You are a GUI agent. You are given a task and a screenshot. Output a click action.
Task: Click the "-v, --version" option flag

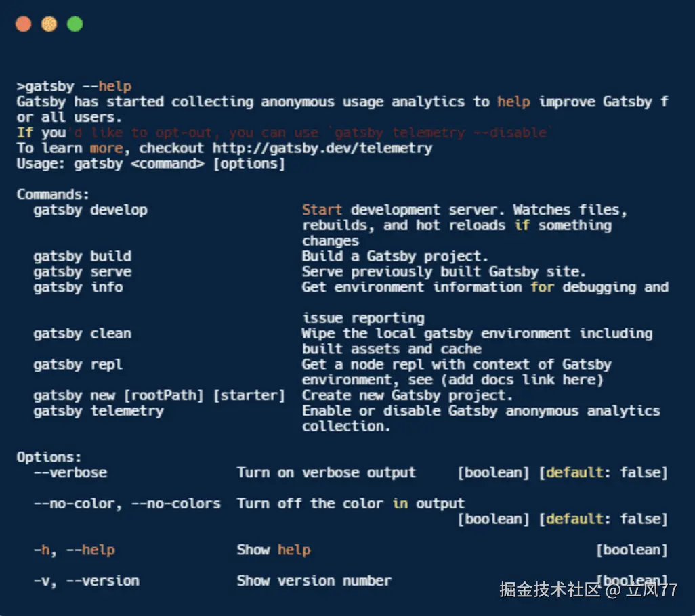click(86, 581)
